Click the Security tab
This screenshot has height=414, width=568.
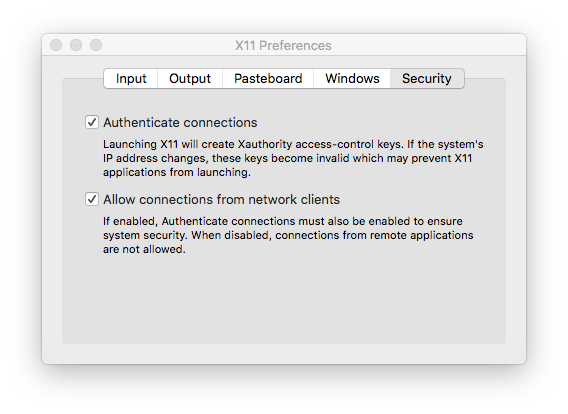(x=427, y=78)
